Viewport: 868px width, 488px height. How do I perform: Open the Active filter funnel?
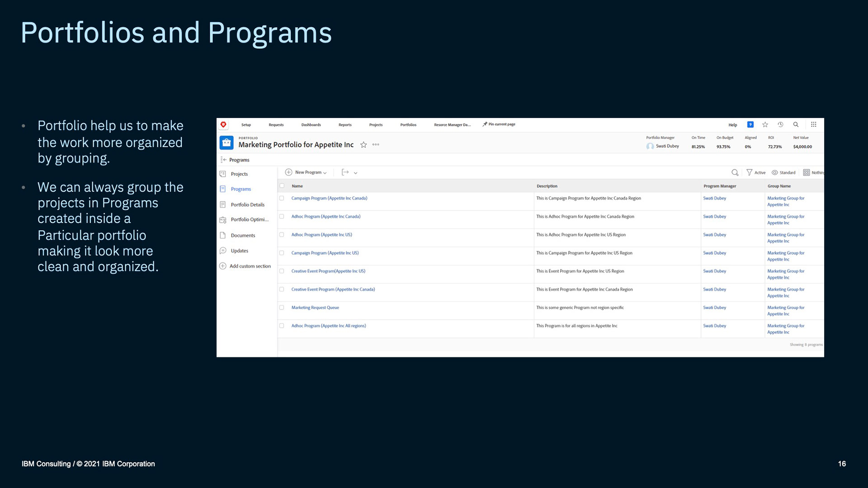749,173
